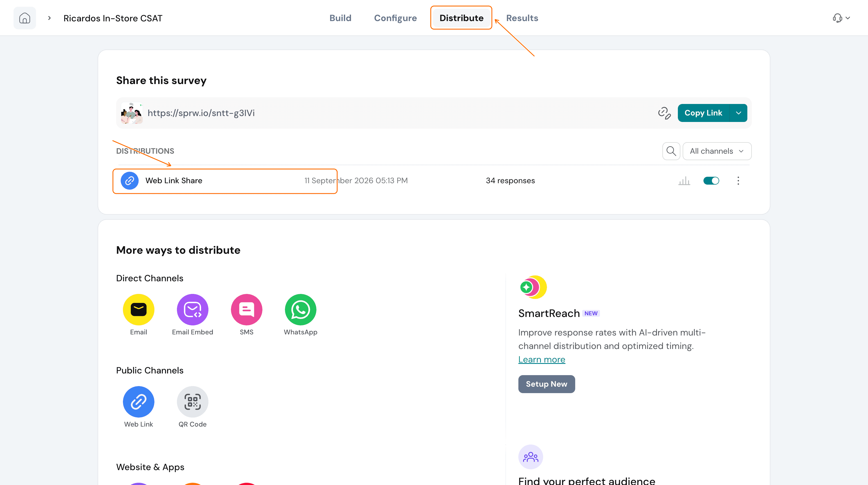The image size is (868, 485).
Task: Open the Configure tab
Action: tap(395, 18)
